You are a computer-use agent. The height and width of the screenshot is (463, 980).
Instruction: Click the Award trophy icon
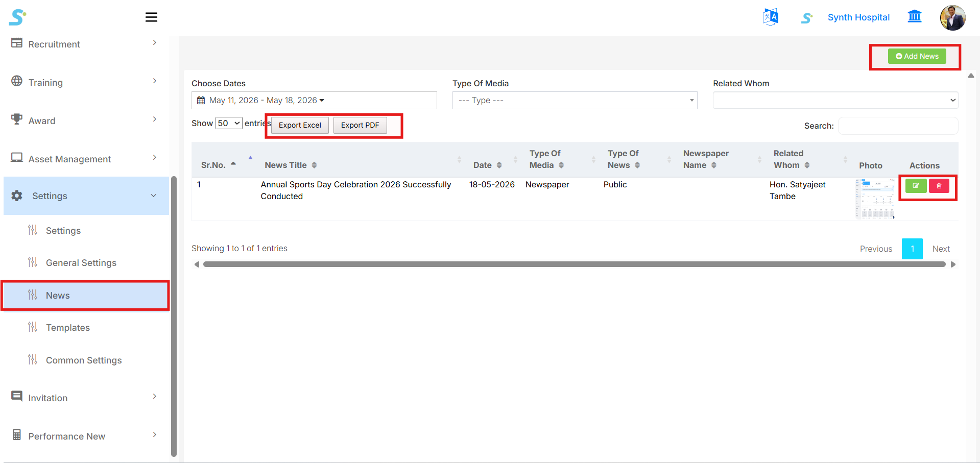point(17,119)
